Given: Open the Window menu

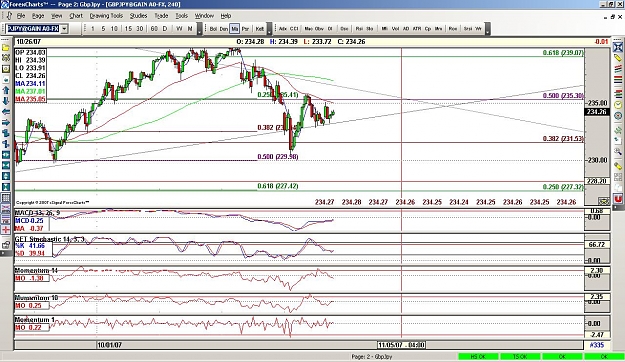Looking at the screenshot, I should tap(204, 16).
